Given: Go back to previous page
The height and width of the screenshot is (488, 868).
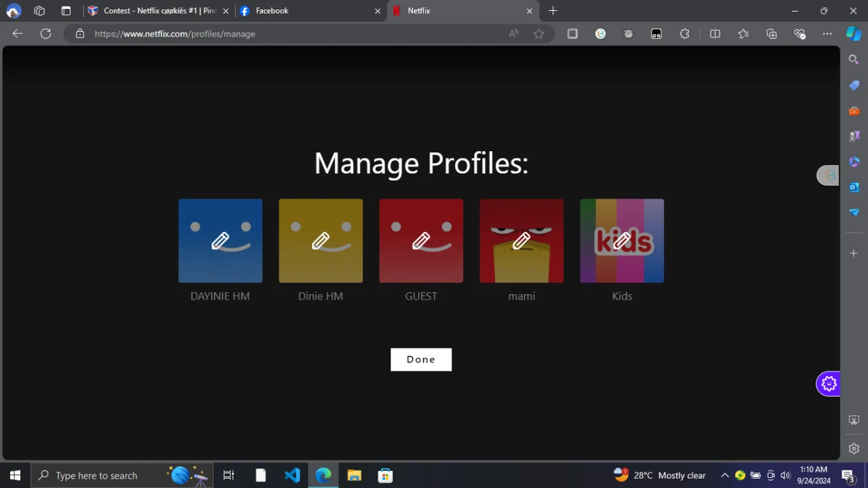Looking at the screenshot, I should [x=18, y=34].
